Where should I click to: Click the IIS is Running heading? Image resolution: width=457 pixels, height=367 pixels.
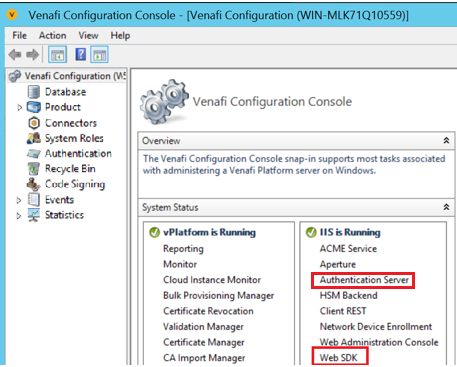[x=350, y=232]
